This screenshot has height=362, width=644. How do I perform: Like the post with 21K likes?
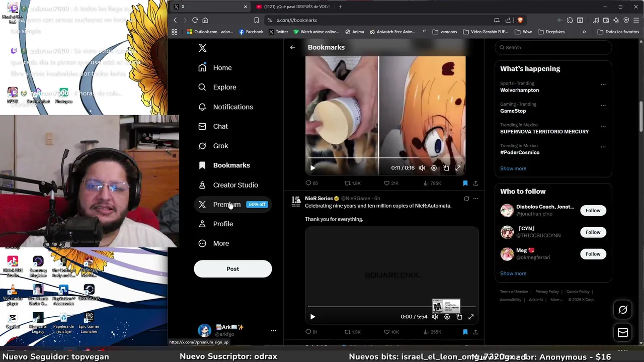pyautogui.click(x=391, y=183)
